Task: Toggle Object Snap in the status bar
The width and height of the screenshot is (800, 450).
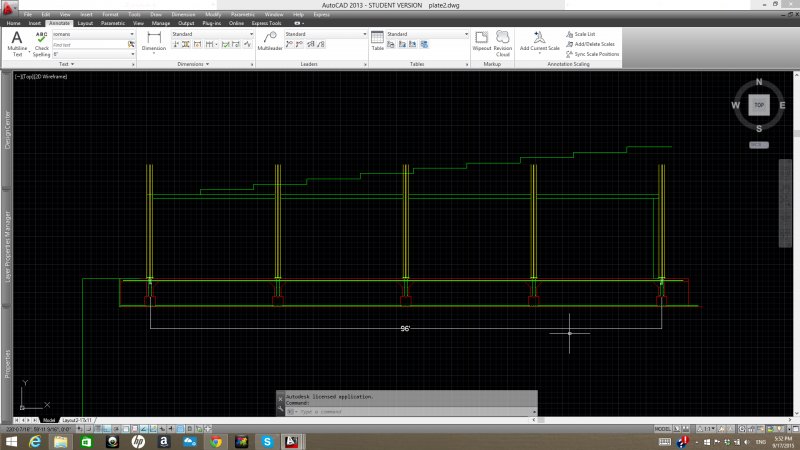Action: pyautogui.click(x=126, y=429)
